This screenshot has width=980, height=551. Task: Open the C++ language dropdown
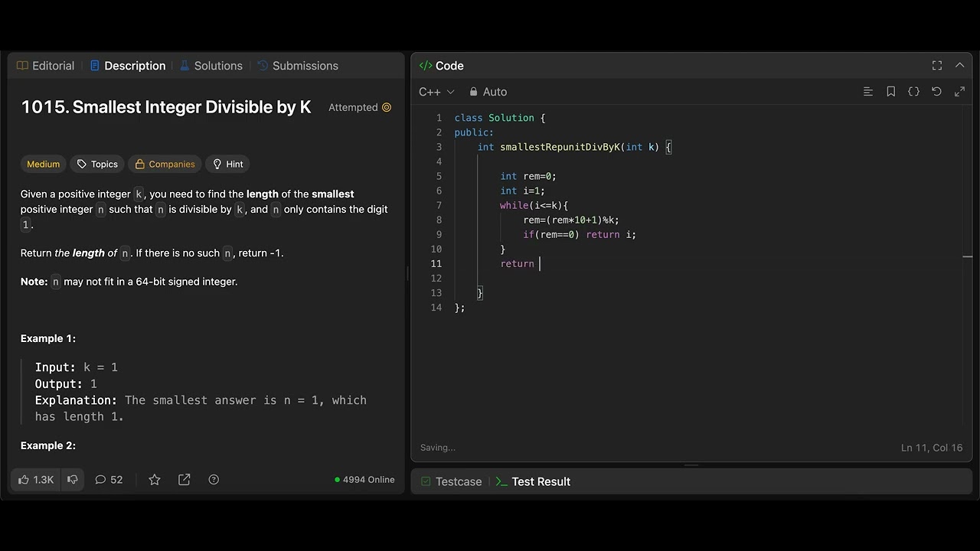pyautogui.click(x=436, y=92)
